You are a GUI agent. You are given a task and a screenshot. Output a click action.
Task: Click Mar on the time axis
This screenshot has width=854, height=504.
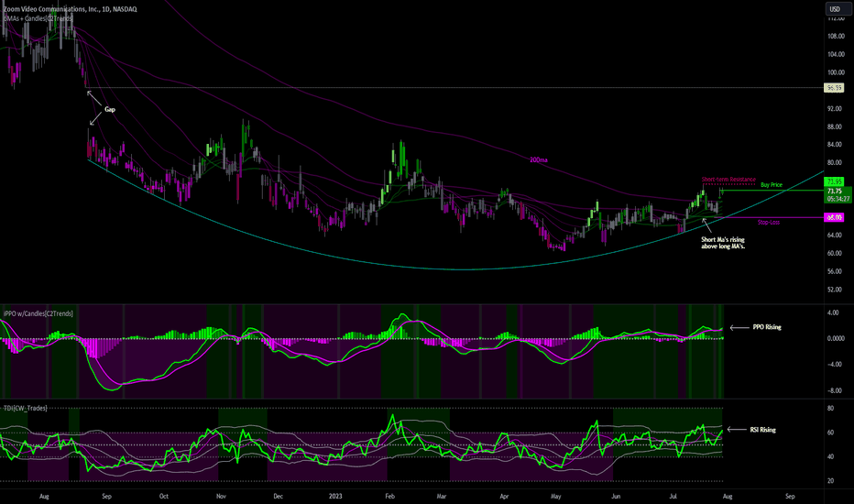[x=442, y=497]
